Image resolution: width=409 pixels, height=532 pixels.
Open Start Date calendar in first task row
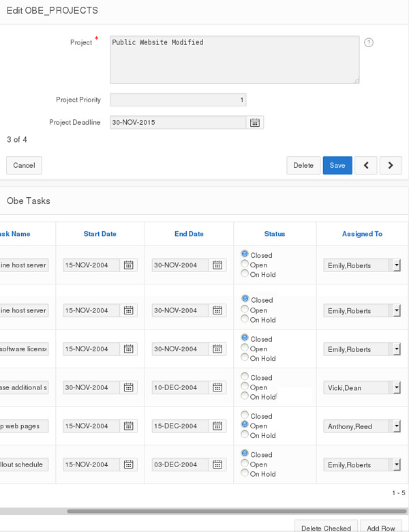tap(128, 265)
